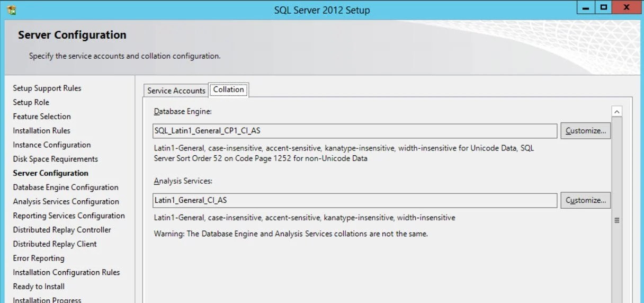The height and width of the screenshot is (303, 644).
Task: Click the Analysis Services label
Action: [183, 181]
